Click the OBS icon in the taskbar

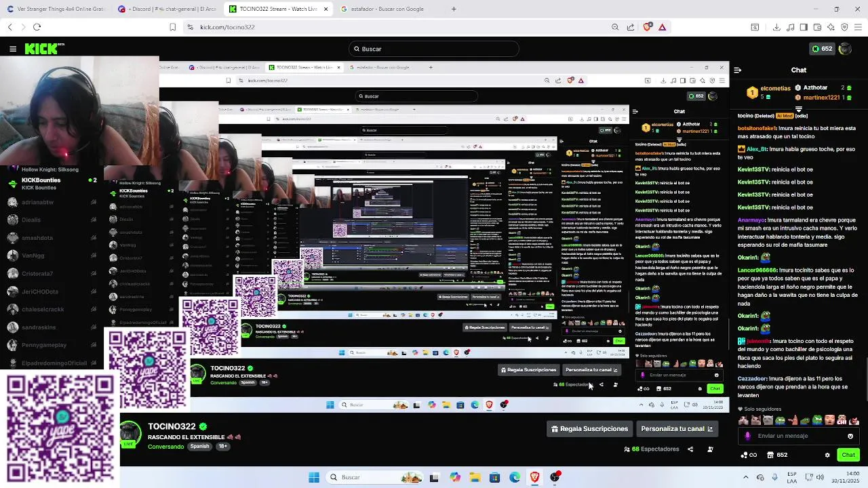point(555,477)
